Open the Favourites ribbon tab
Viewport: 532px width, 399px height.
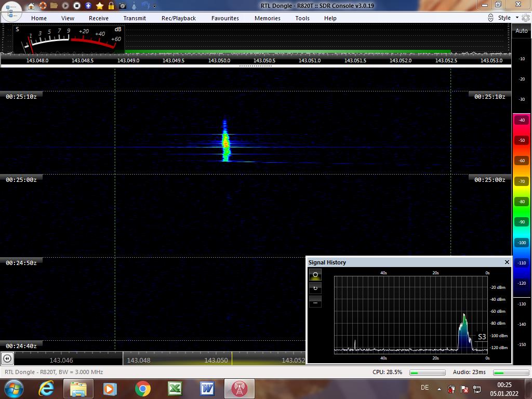coord(225,18)
